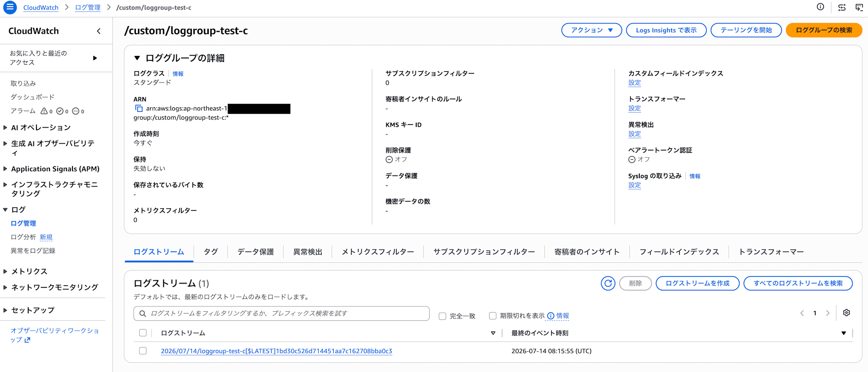
Task: Click the in-alarm triangle icon in sidebar
Action: [x=44, y=111]
